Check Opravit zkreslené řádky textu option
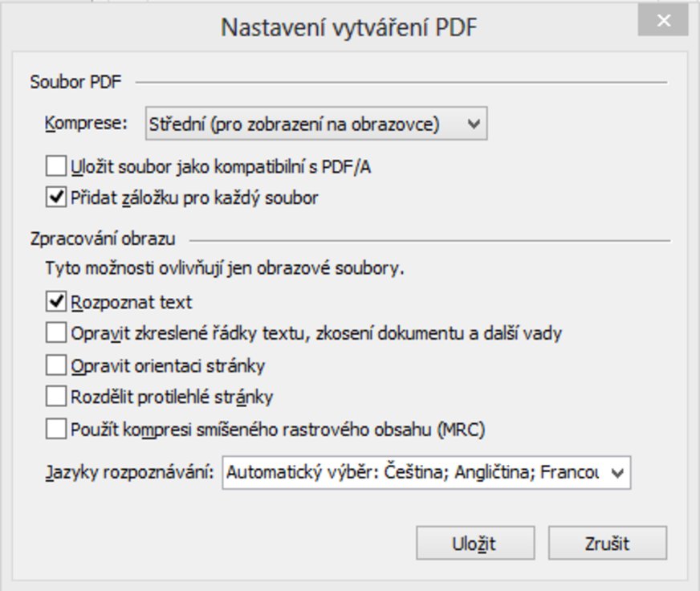The width and height of the screenshot is (700, 591). (x=56, y=332)
